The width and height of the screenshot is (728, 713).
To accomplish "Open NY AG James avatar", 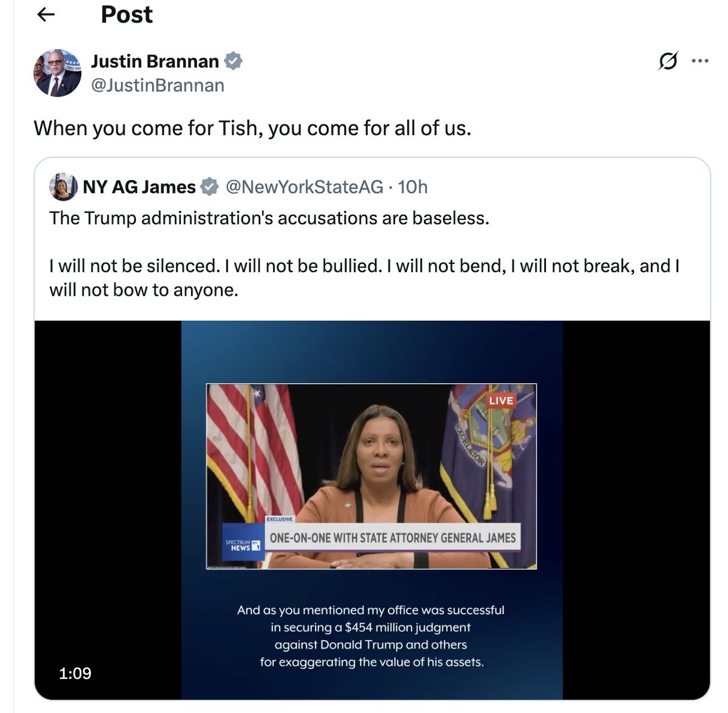I will tap(63, 187).
